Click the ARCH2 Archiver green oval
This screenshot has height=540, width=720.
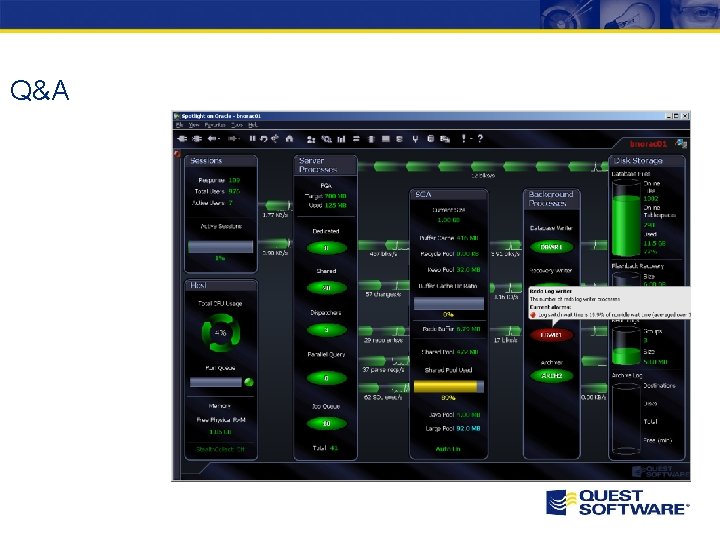click(x=551, y=376)
